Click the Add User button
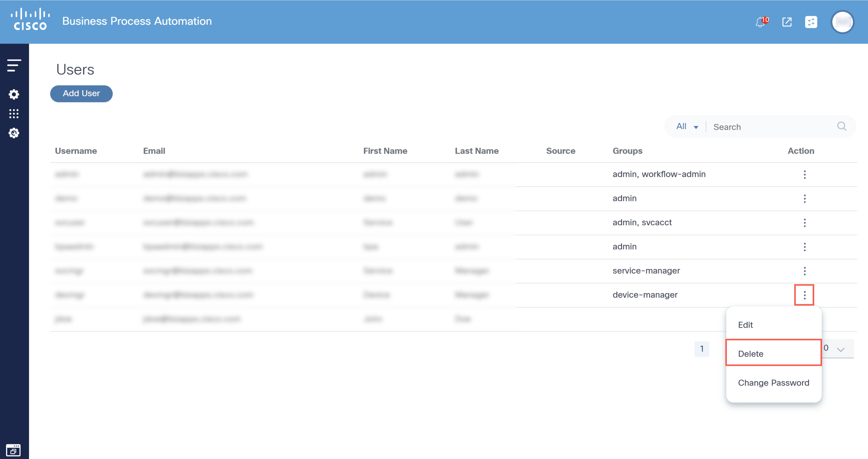The image size is (868, 459). [81, 94]
